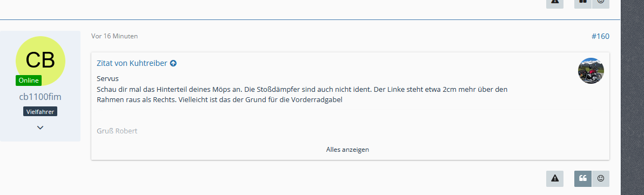The image size is (644, 195).
Task: Expand user details chevron under cb1100fim
Action: [40, 127]
